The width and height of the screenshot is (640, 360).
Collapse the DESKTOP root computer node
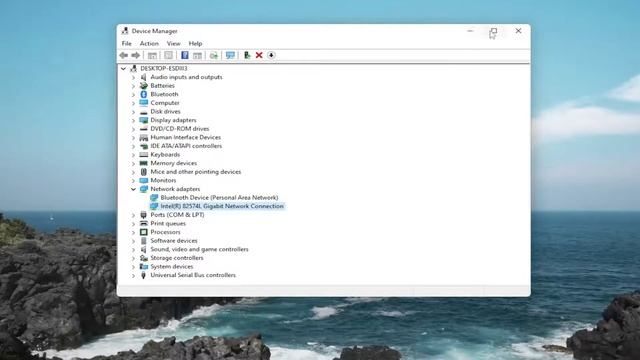click(123, 69)
